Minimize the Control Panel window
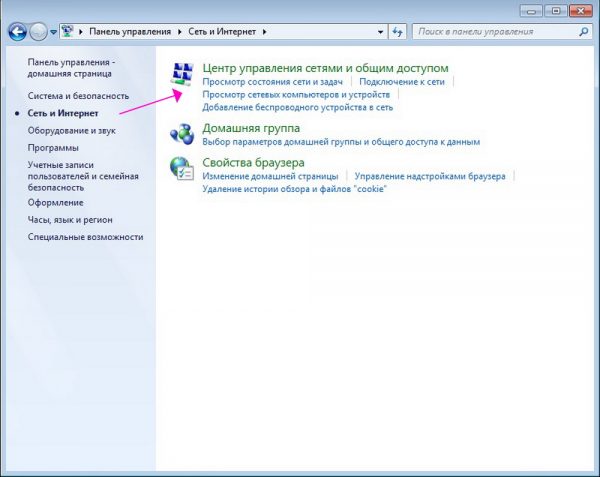This screenshot has width=600, height=477. coord(531,11)
